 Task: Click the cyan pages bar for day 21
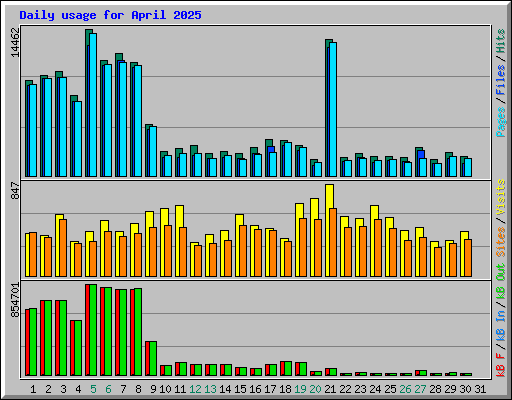tap(333, 109)
